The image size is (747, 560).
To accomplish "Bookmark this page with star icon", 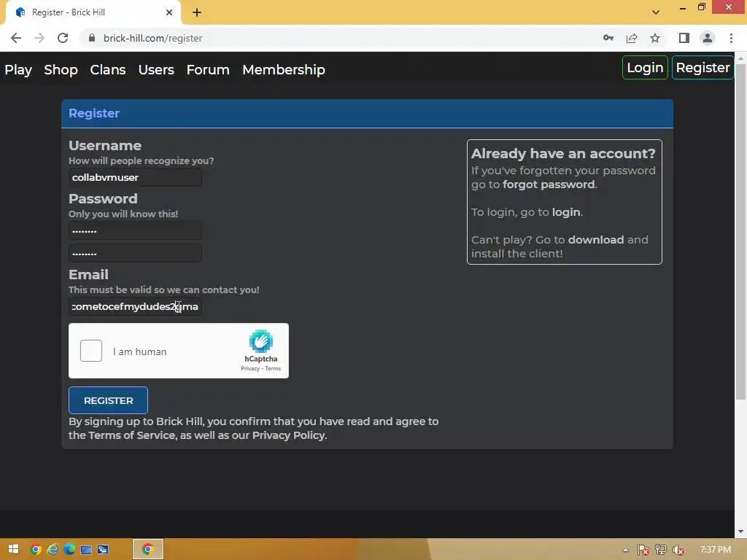I will point(655,38).
